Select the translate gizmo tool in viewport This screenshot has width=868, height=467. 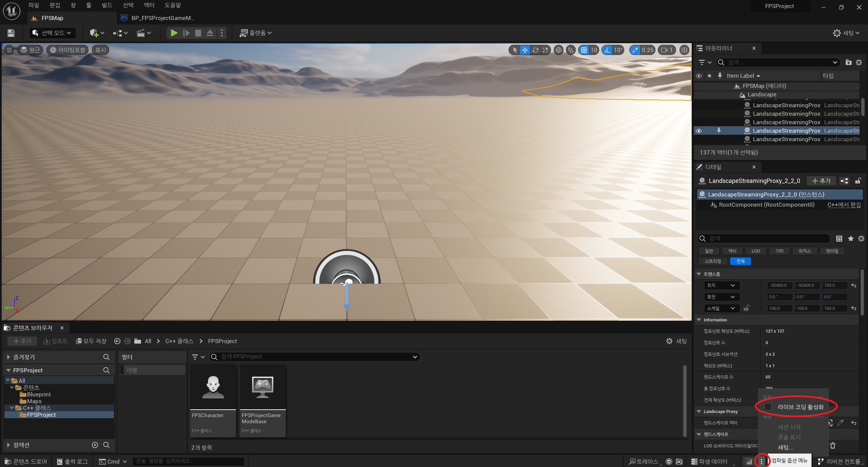(525, 50)
